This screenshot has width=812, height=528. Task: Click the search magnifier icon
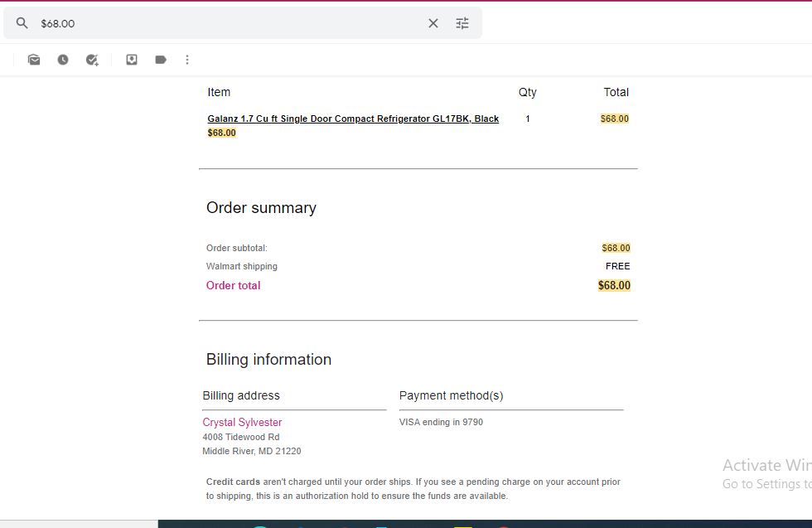(x=22, y=23)
